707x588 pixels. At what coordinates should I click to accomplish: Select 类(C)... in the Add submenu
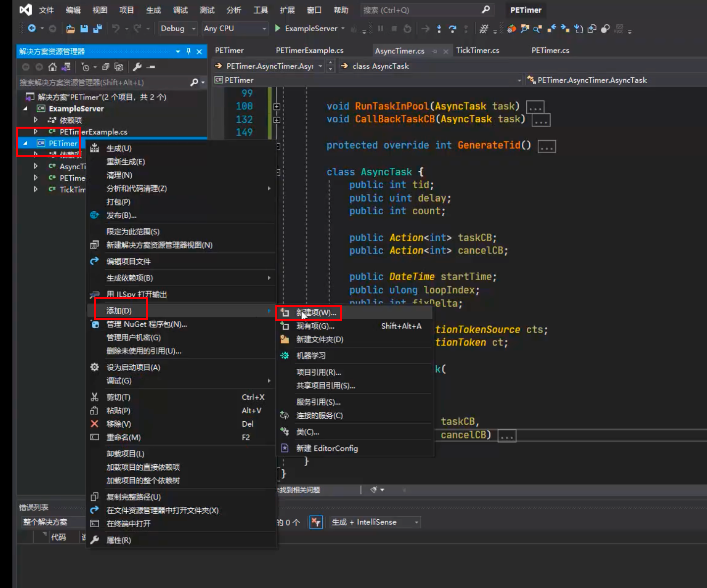354,432
